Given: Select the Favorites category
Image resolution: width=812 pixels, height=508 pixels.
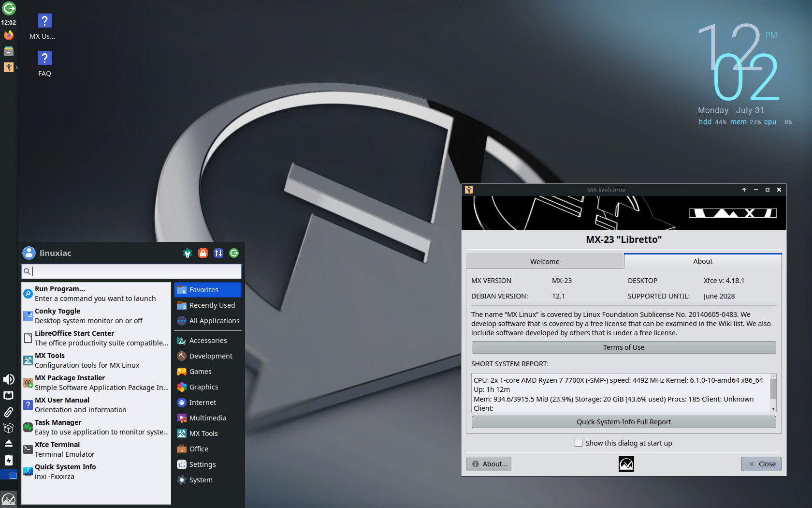Looking at the screenshot, I should pos(208,290).
